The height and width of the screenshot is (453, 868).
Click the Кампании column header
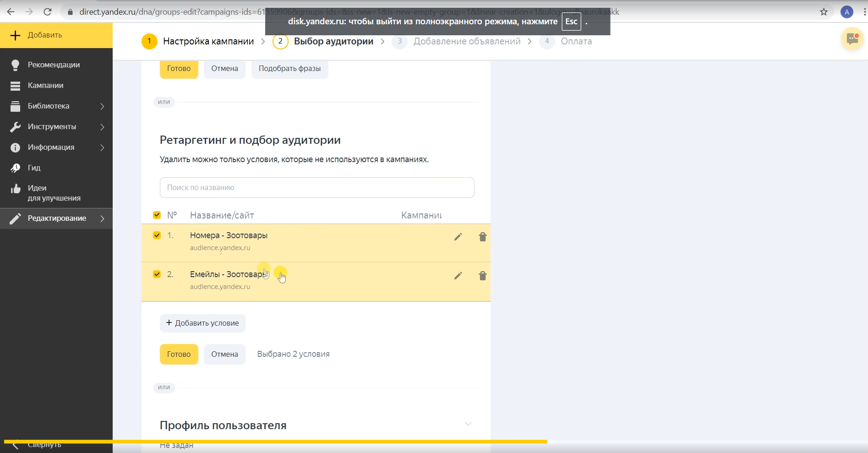click(421, 215)
